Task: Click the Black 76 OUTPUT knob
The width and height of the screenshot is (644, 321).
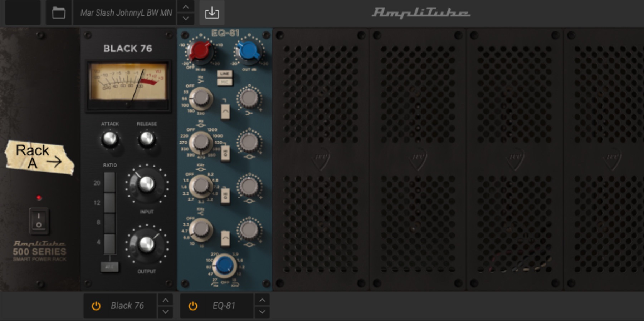Action: click(146, 244)
